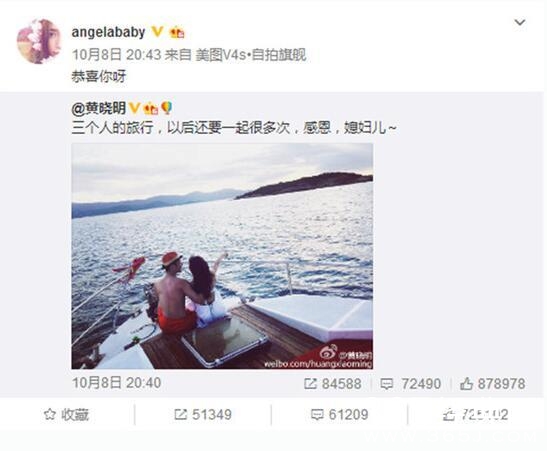Screen dimensions: 547x451
Task: Repost using the 51349 share button
Action: click(203, 415)
